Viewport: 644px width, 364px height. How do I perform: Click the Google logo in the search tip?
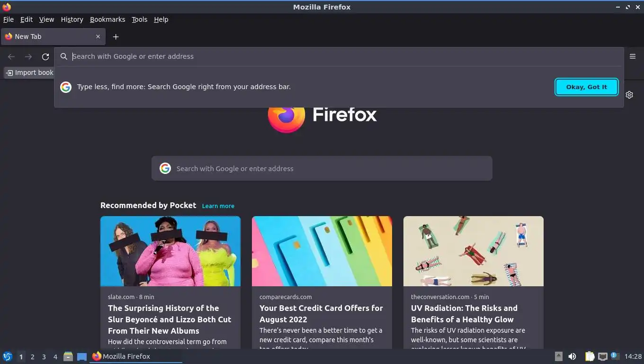click(x=66, y=87)
